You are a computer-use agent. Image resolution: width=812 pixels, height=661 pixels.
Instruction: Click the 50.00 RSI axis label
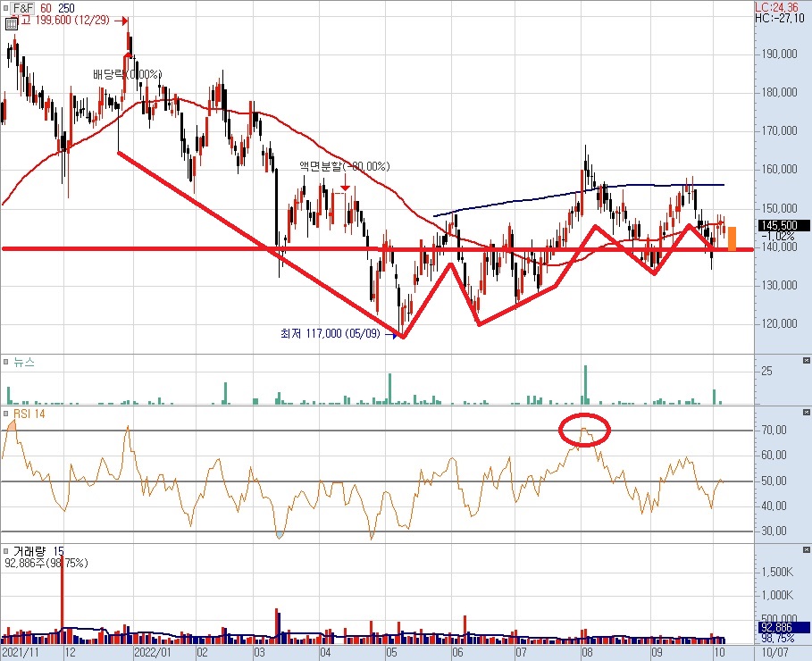(x=774, y=481)
